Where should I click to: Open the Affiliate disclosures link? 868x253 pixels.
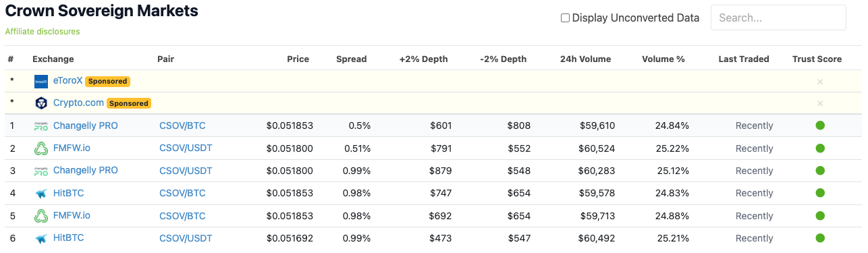43,32
